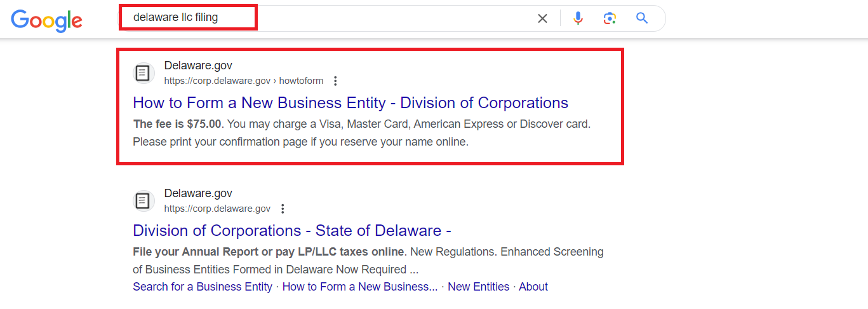Open How to Form a New Business Entity link
The width and height of the screenshot is (868, 309).
tap(351, 102)
